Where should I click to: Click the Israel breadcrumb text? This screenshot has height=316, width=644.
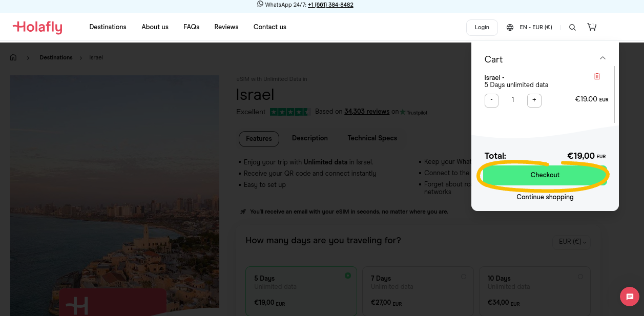click(96, 57)
